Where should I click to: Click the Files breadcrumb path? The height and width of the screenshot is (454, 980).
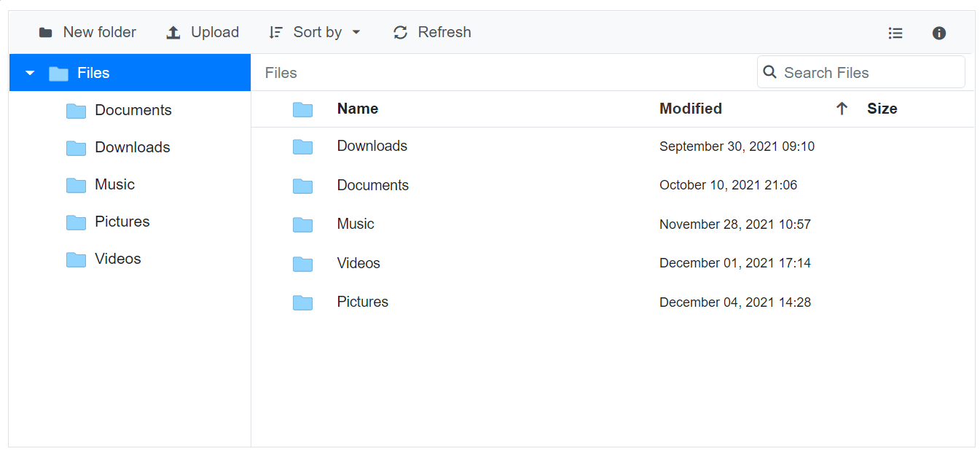(281, 73)
